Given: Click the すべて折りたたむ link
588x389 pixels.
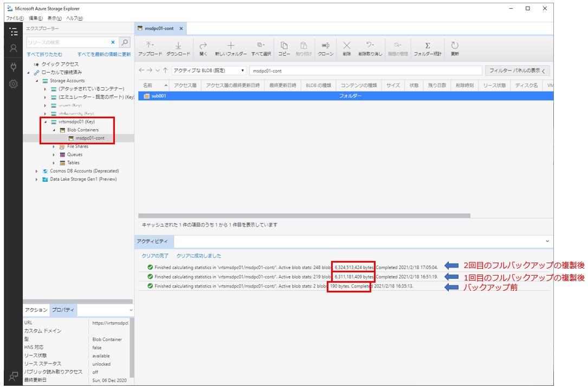Looking at the screenshot, I should [x=44, y=54].
